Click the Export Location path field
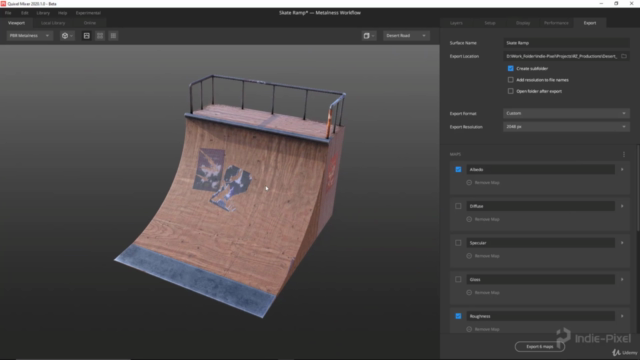 [x=561, y=56]
